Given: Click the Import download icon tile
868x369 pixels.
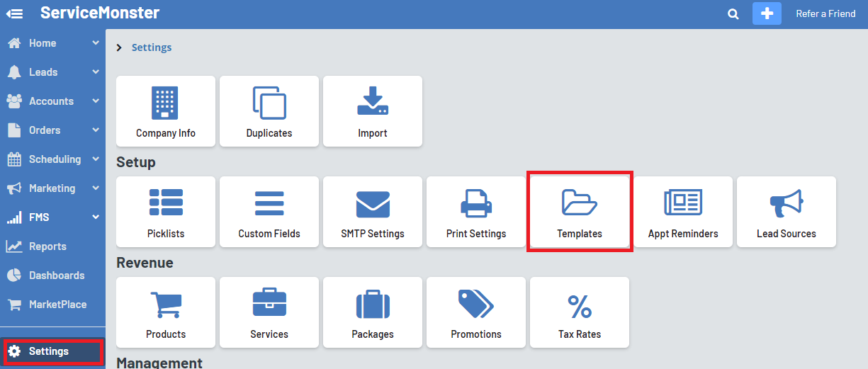Looking at the screenshot, I should [373, 111].
